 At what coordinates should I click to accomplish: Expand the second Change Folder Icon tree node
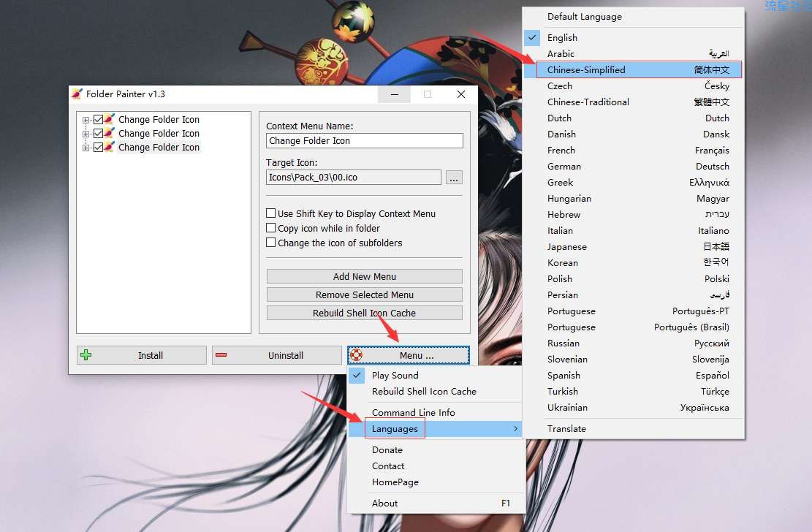[86, 134]
